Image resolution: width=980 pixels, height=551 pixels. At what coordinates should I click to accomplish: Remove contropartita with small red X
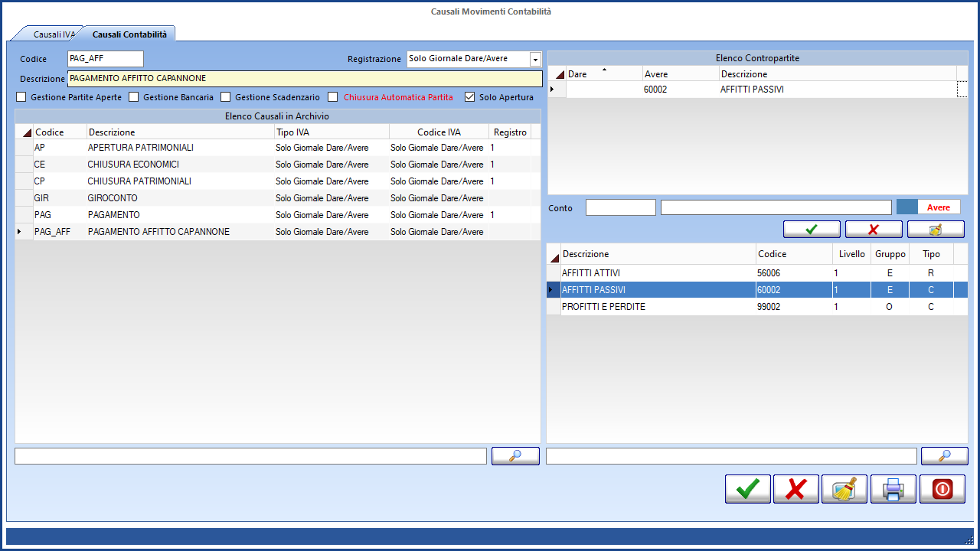pyautogui.click(x=873, y=230)
